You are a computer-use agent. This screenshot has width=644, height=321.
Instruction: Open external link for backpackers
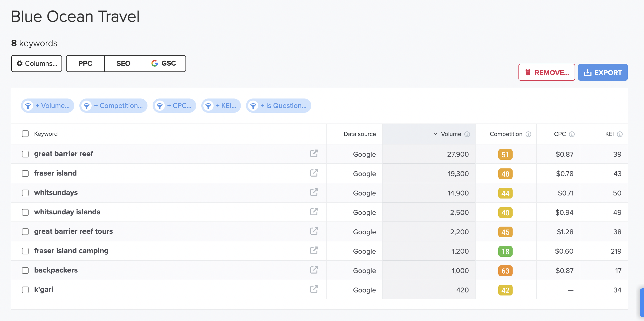[x=314, y=270]
